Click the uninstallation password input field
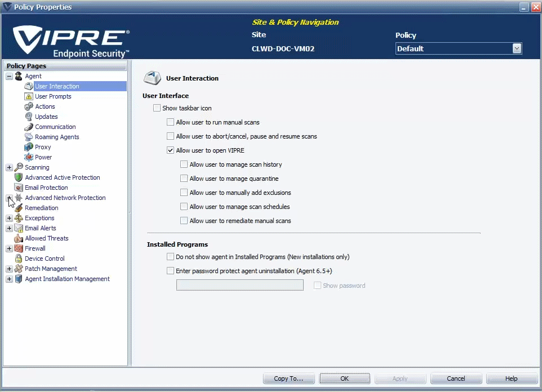 click(x=240, y=285)
